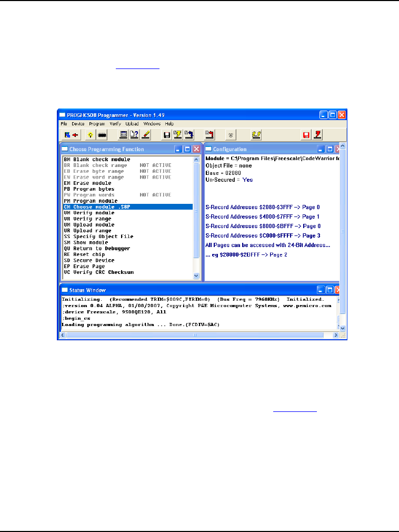Click the document with question mark toolbar icon
This screenshot has width=399, height=532.
coord(135,135)
